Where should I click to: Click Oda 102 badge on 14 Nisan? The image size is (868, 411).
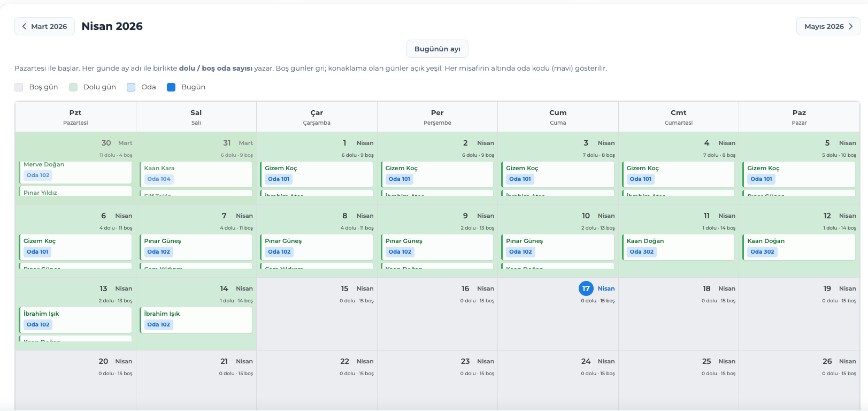click(159, 325)
